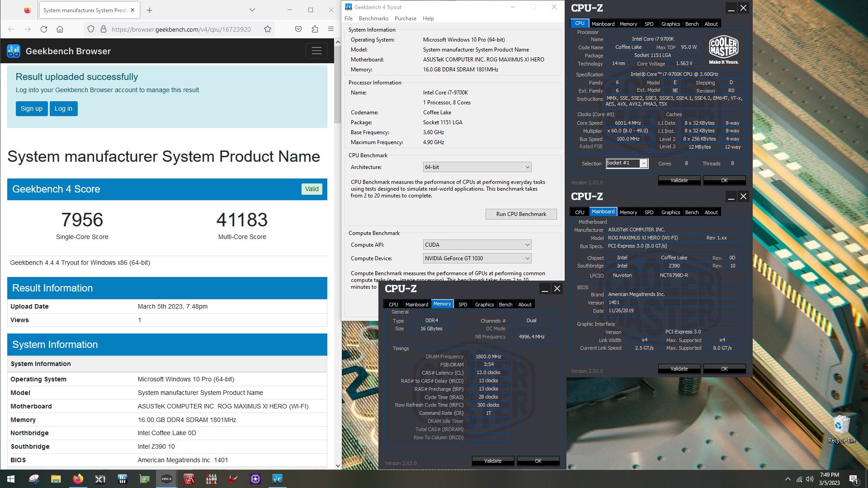Click the X1 taskbar icon
Image resolution: width=868 pixels, height=488 pixels.
click(x=100, y=479)
